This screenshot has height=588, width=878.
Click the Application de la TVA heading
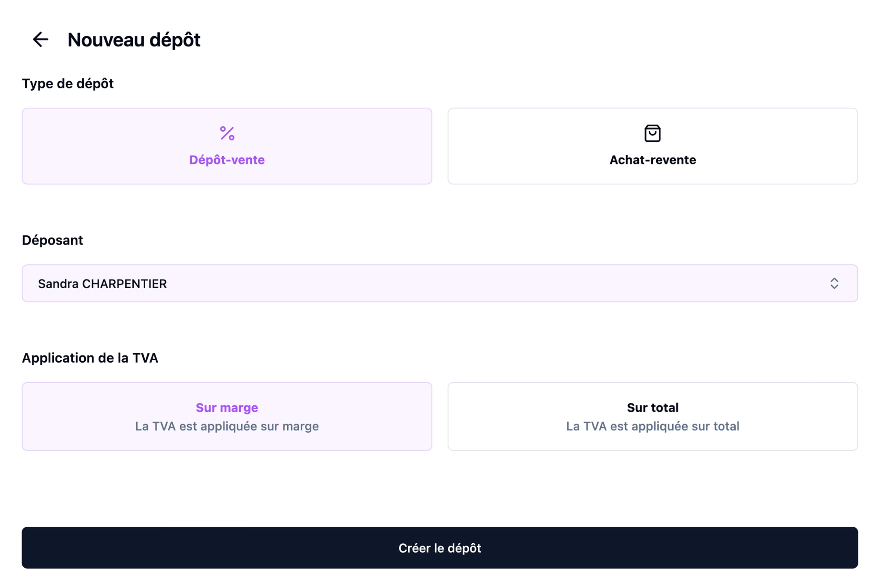(90, 358)
